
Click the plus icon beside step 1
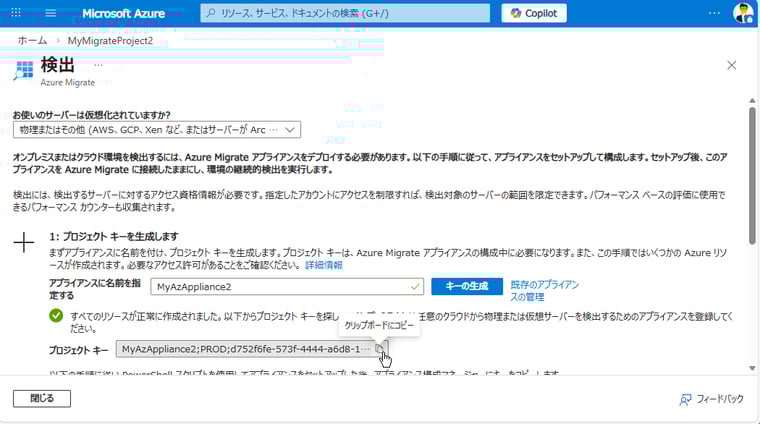pos(24,242)
